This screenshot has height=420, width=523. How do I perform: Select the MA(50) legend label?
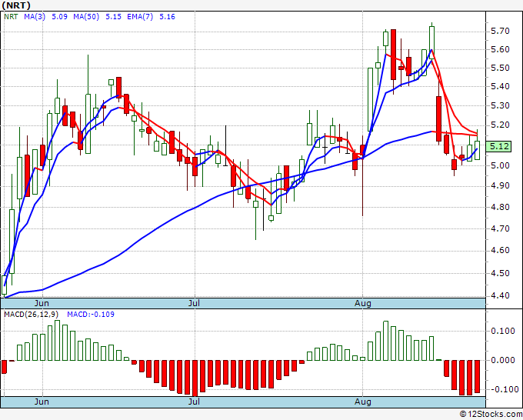click(86, 17)
